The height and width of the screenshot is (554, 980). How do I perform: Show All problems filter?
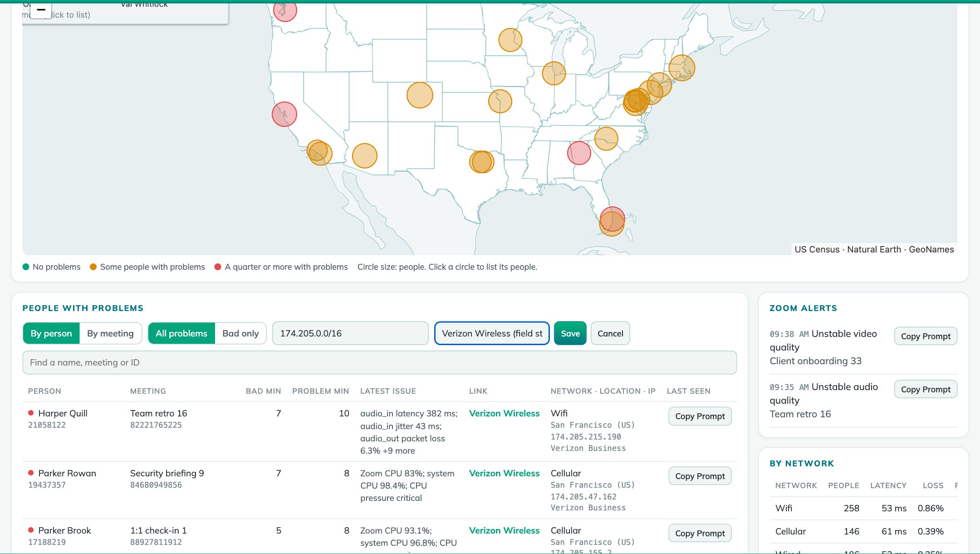click(x=181, y=333)
